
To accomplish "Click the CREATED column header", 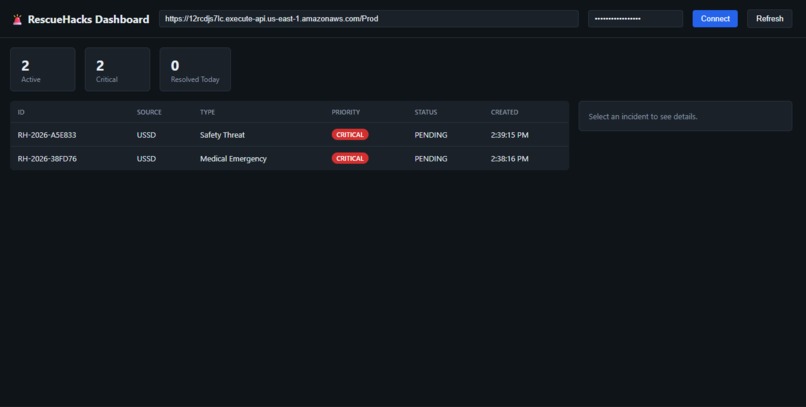I will point(504,112).
